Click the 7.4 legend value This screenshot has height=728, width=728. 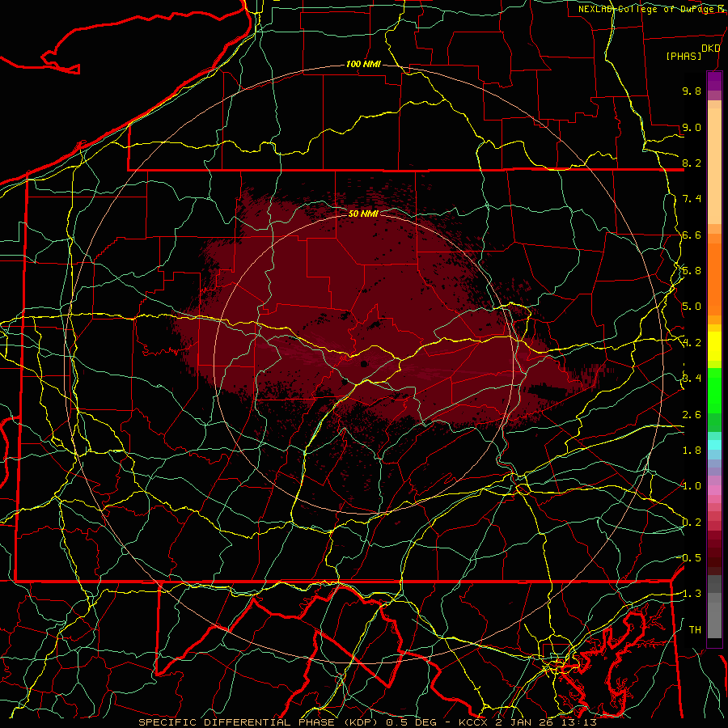[692, 199]
